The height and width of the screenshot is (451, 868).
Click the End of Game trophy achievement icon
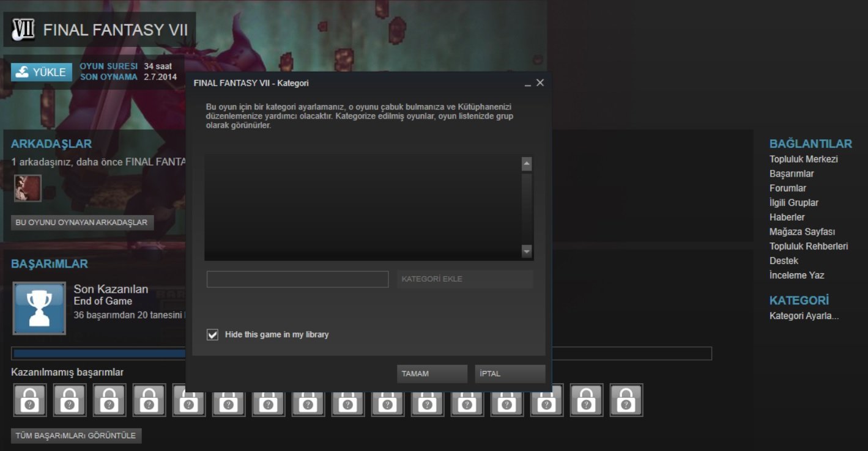point(39,308)
